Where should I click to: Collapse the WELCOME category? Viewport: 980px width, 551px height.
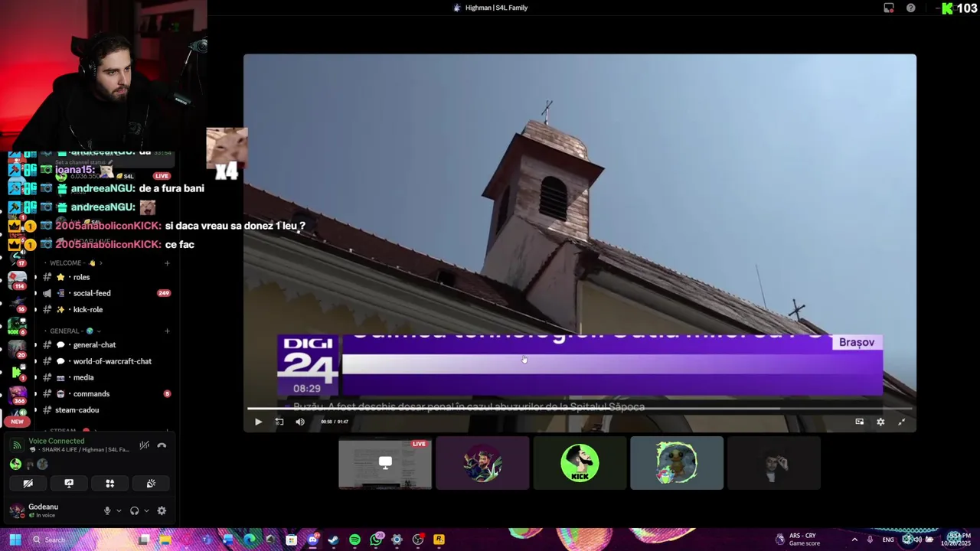73,263
